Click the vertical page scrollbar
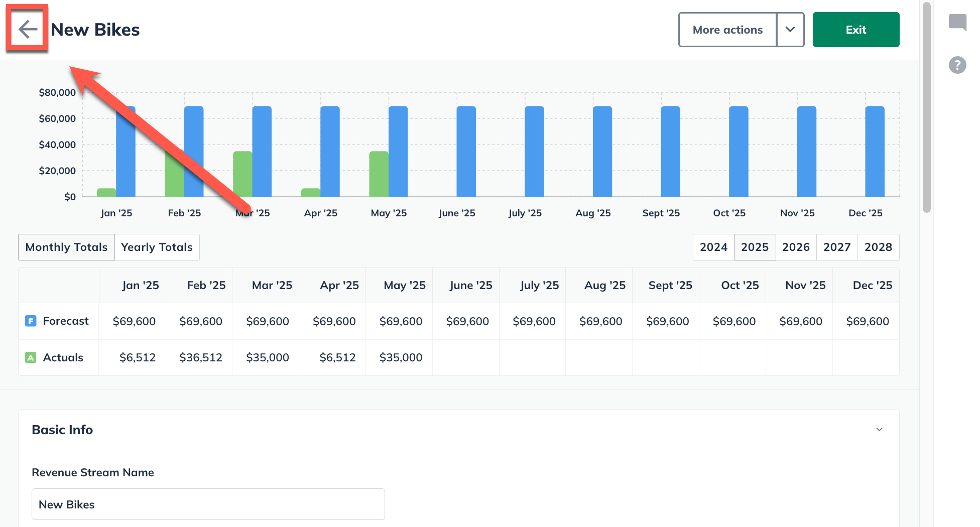The image size is (980, 527). pyautogui.click(x=927, y=108)
